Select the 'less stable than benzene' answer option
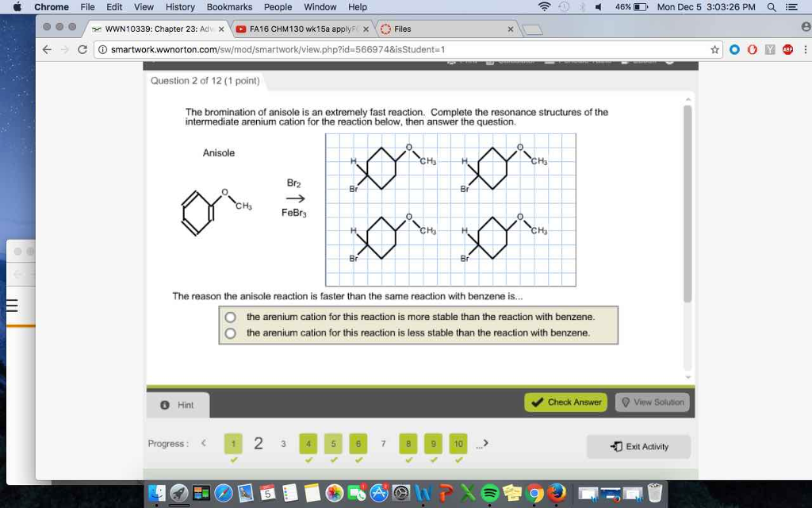Screen dimensions: 812x508 [230, 333]
